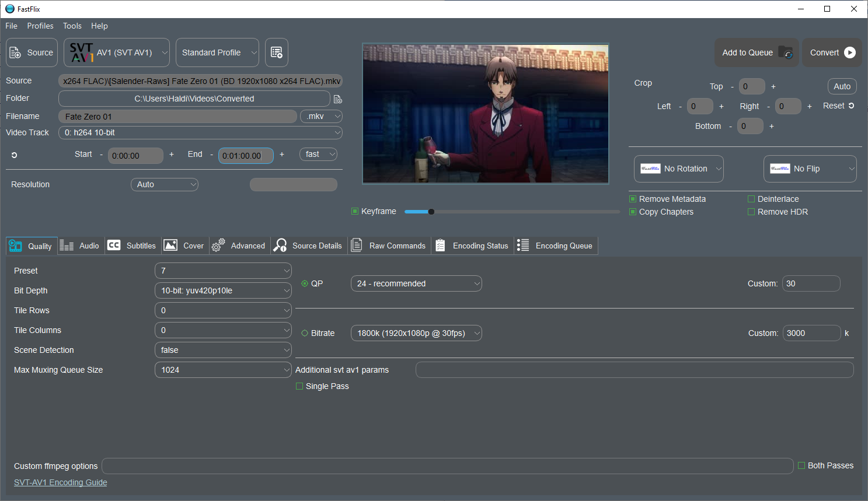Open the Video Track dropdown
Viewport: 868px width, 501px height.
tap(200, 132)
